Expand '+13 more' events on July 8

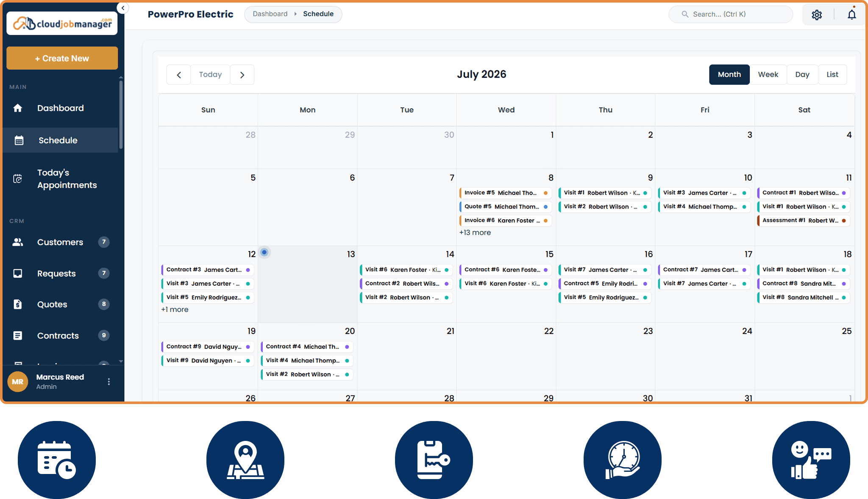[475, 233]
